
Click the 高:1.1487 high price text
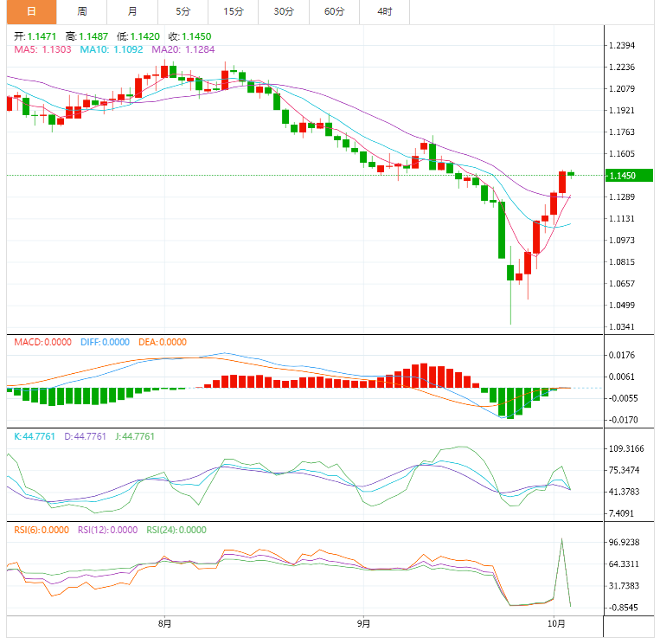[87, 36]
